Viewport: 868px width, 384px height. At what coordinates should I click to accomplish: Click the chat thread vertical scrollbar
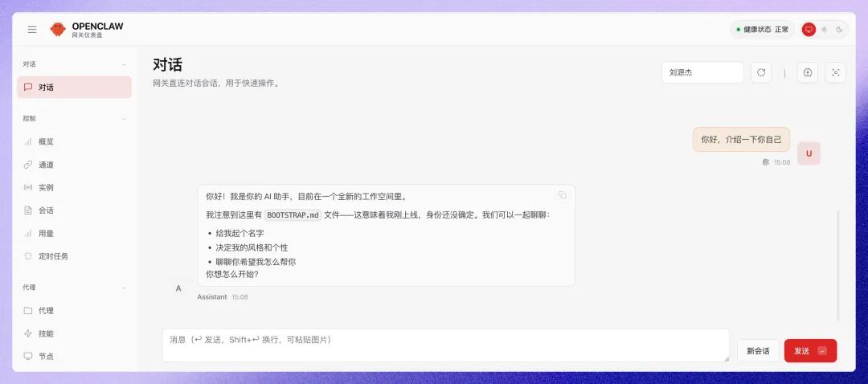(838, 266)
